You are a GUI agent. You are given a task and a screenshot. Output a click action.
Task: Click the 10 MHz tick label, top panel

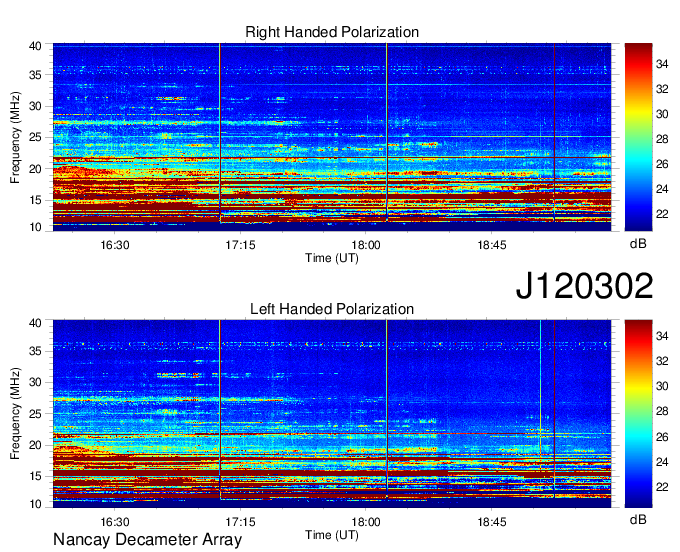(35, 227)
